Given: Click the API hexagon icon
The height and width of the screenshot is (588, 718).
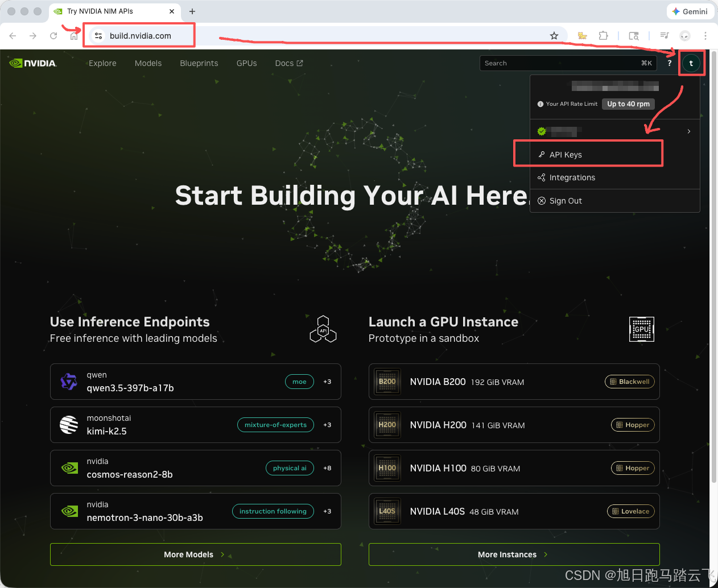Looking at the screenshot, I should 323,329.
